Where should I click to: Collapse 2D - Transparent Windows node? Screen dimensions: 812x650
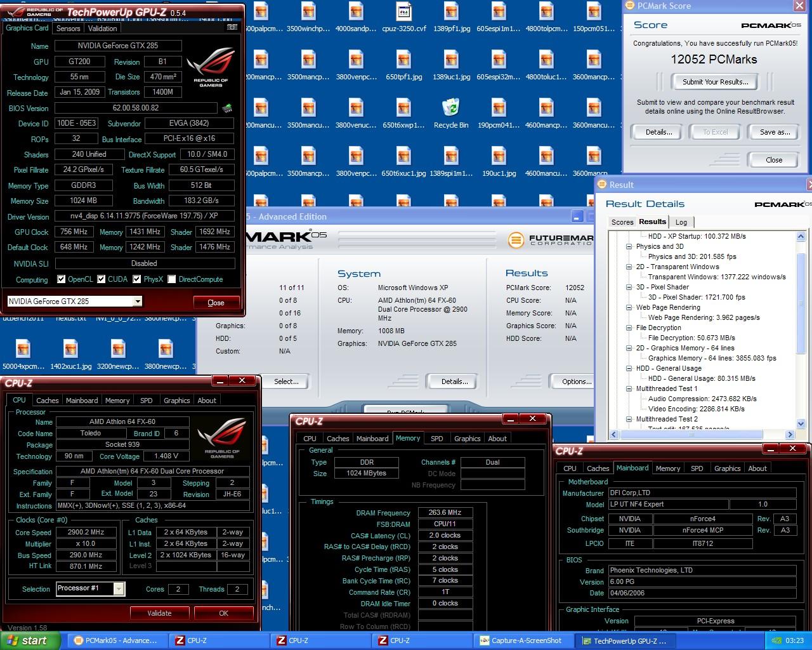(629, 267)
